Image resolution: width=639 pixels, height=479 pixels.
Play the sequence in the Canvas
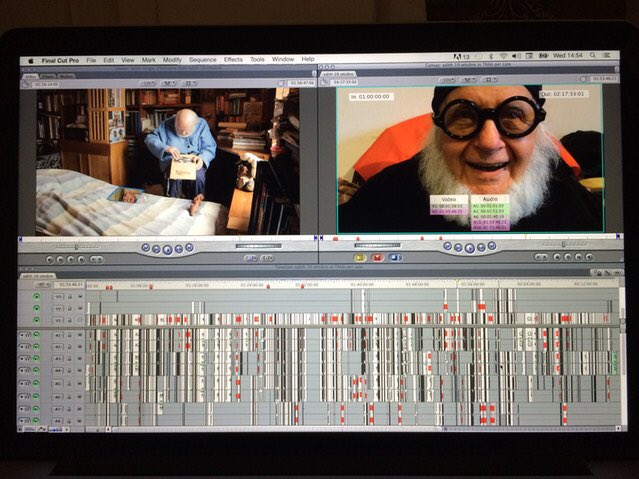point(469,248)
